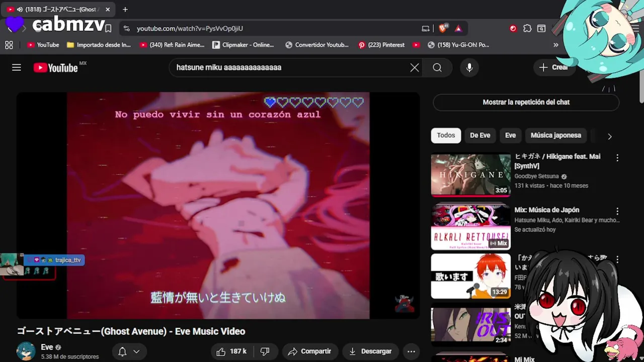Like the video (187 k)
644x362 pixels.
pos(232,351)
